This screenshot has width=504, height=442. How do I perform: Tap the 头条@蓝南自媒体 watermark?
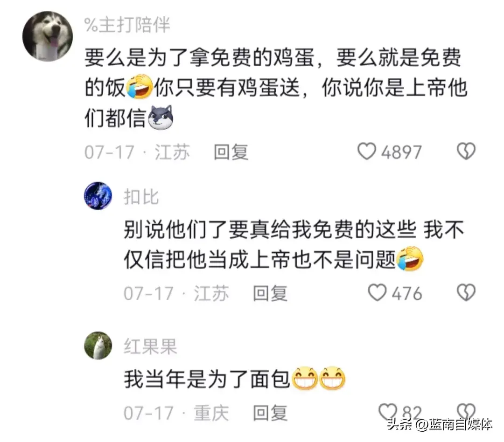[x=440, y=425]
